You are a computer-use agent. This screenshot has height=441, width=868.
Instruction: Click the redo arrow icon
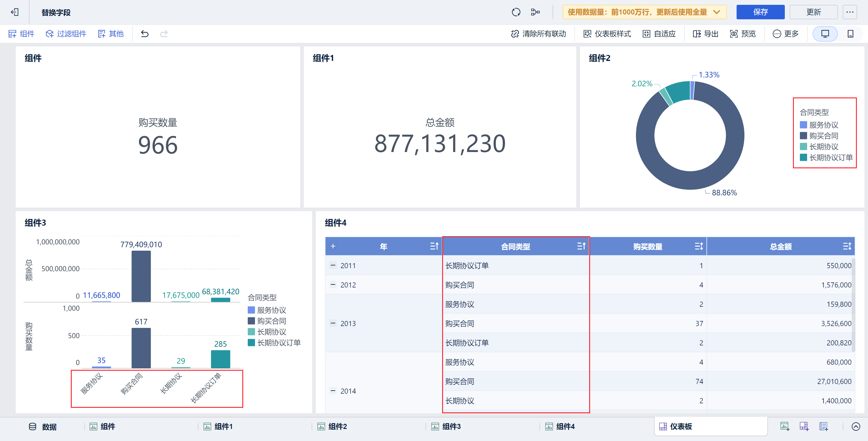[x=164, y=34]
